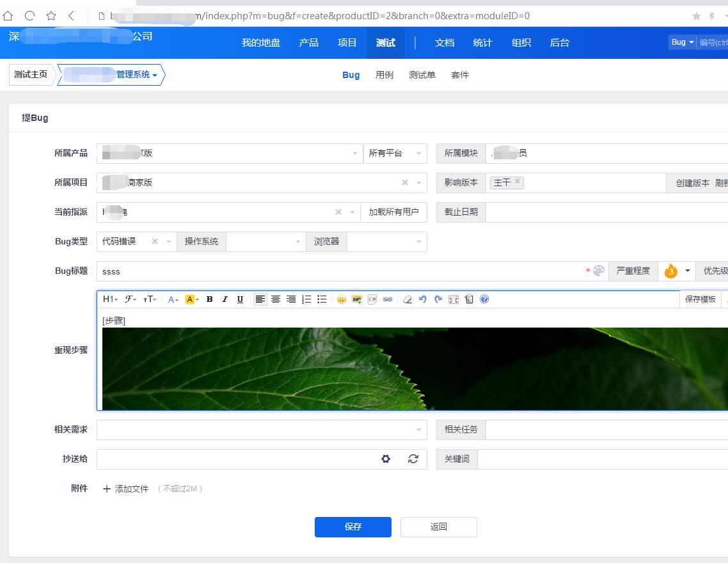Click the insert image icon
This screenshot has height=563, width=728.
click(357, 299)
